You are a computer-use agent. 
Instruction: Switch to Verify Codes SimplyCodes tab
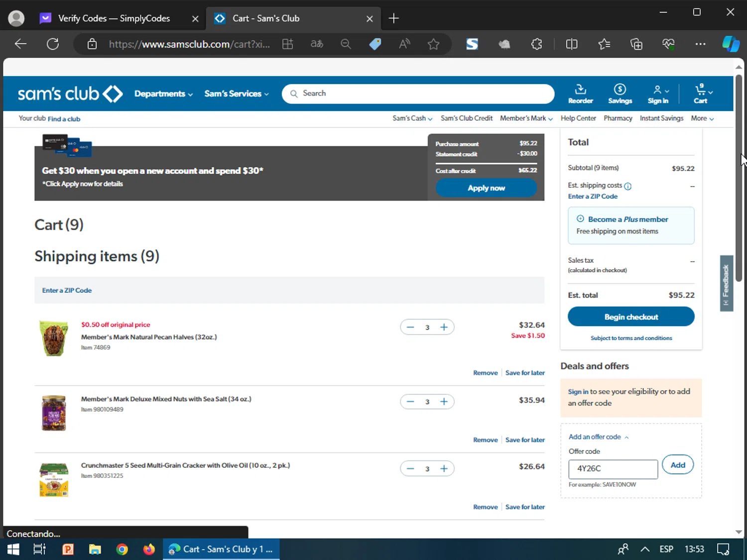click(114, 18)
